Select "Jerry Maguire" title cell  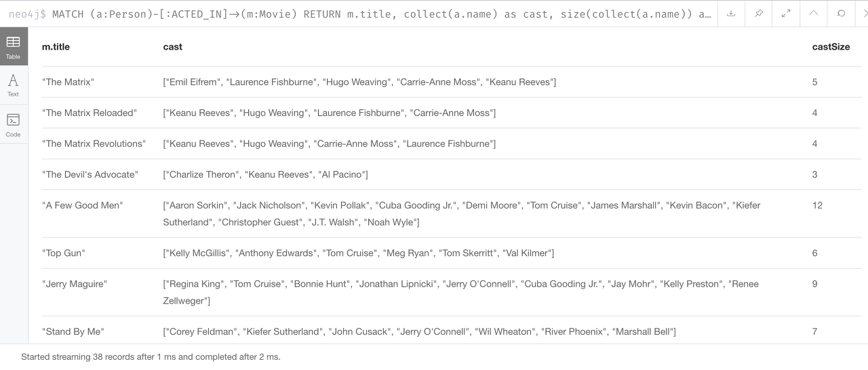pos(75,284)
